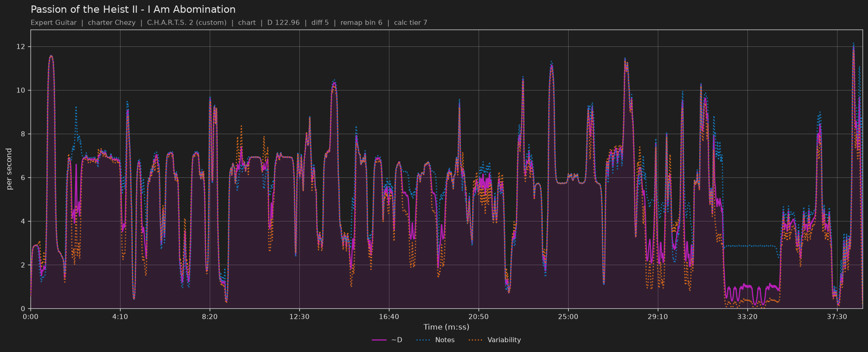868x352 pixels.
Task: Click the "0" y-axis tick label
Action: [23, 309]
